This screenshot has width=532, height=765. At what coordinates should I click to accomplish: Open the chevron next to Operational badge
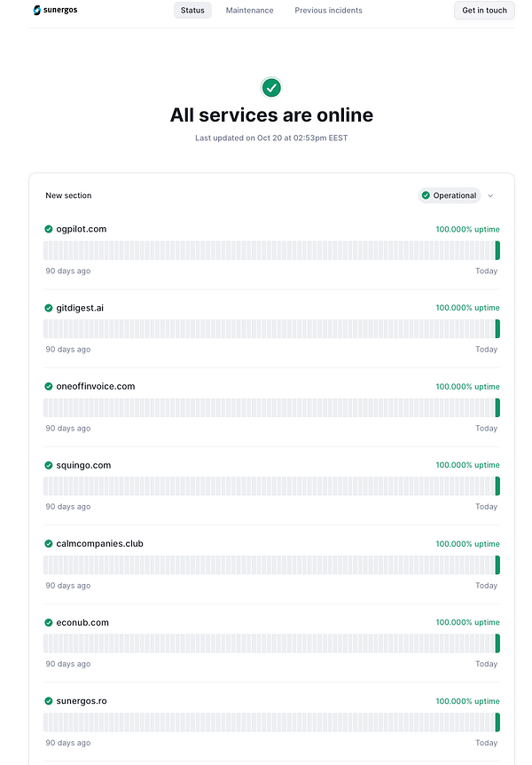489,195
